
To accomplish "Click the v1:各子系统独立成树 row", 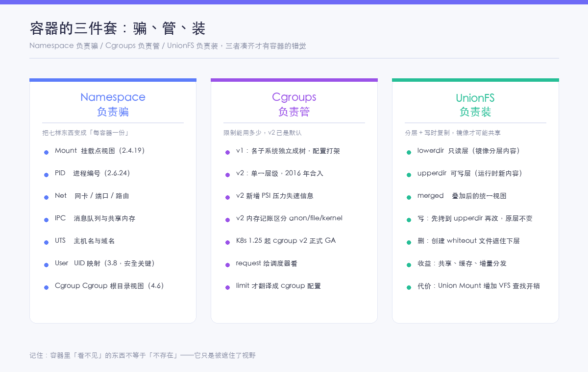I will (x=282, y=151).
